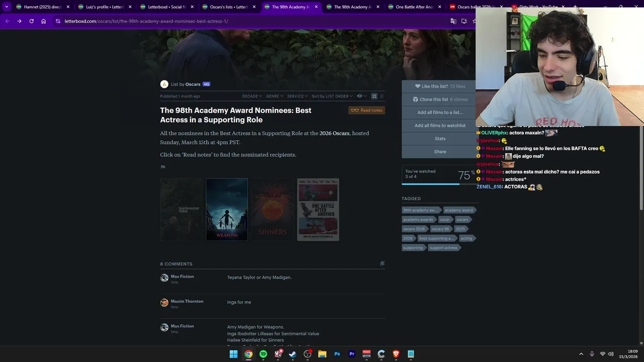Open the Oscars profile link

[193, 84]
